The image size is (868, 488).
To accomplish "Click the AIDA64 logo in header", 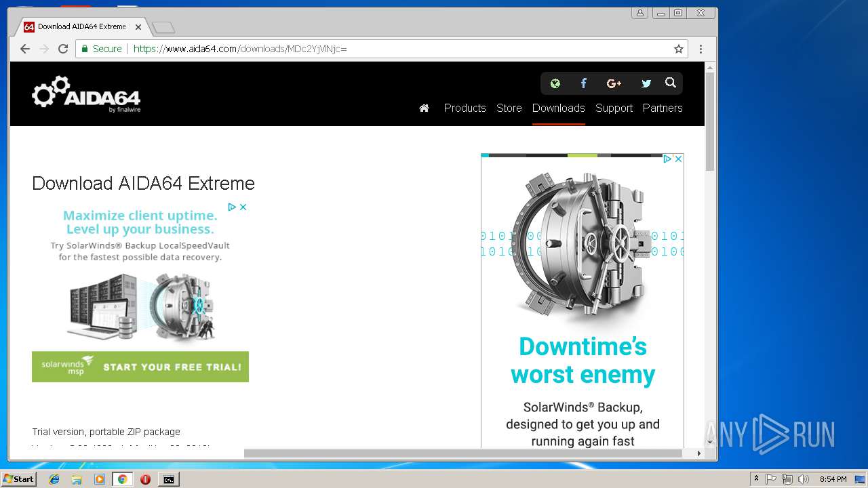I will pos(86,94).
